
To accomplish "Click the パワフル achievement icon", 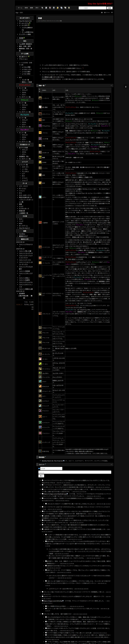I will tap(40, 133).
